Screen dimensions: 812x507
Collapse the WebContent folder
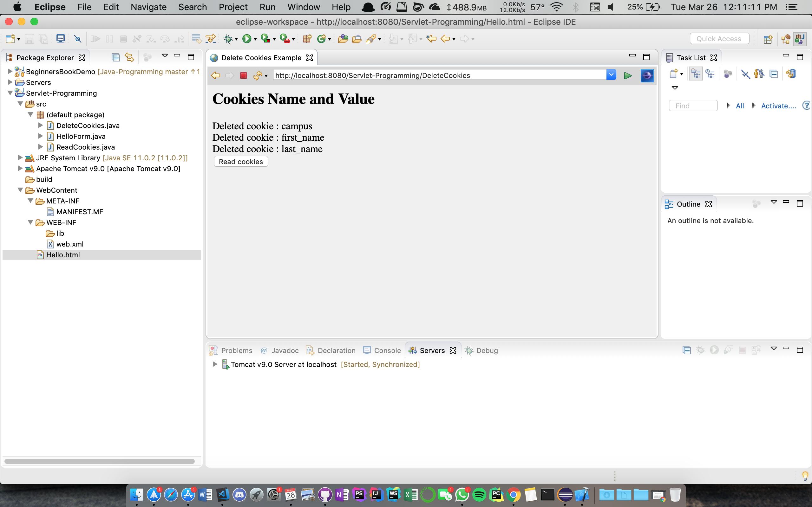20,190
